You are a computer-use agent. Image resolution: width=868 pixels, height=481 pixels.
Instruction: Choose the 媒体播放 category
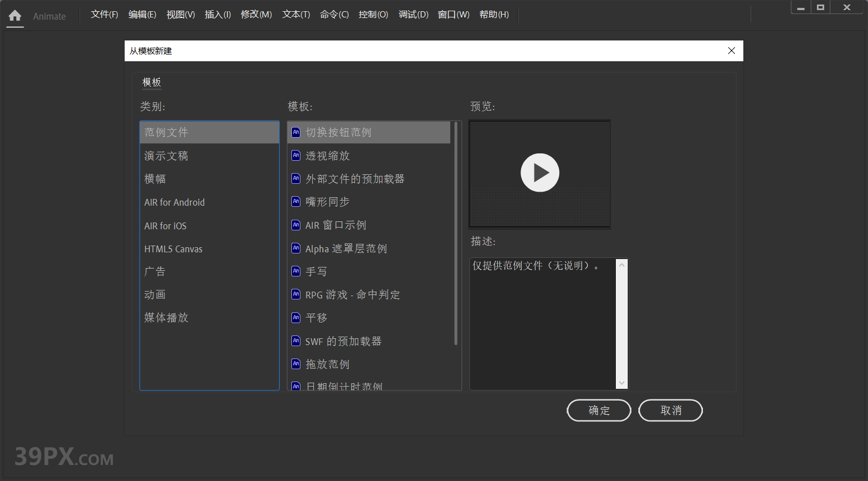tap(209, 317)
